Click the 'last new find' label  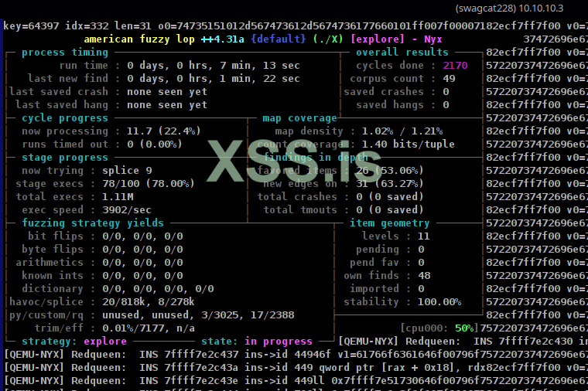click(x=68, y=78)
